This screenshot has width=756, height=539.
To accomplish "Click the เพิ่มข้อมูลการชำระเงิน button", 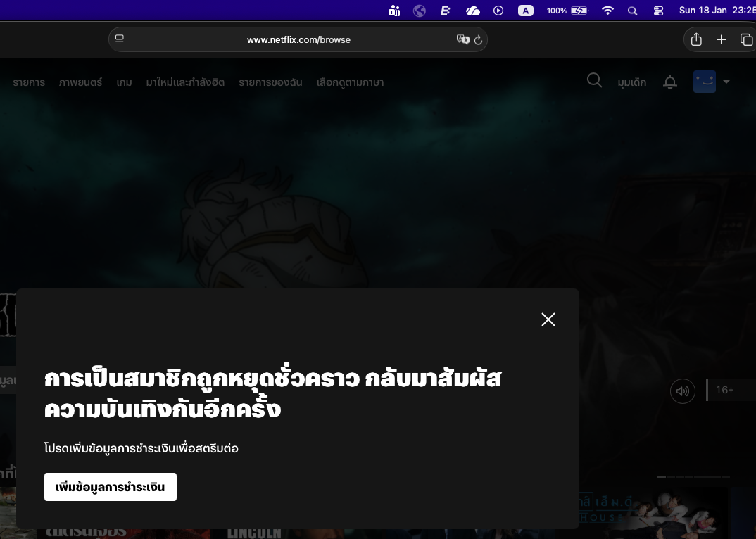I will click(111, 487).
